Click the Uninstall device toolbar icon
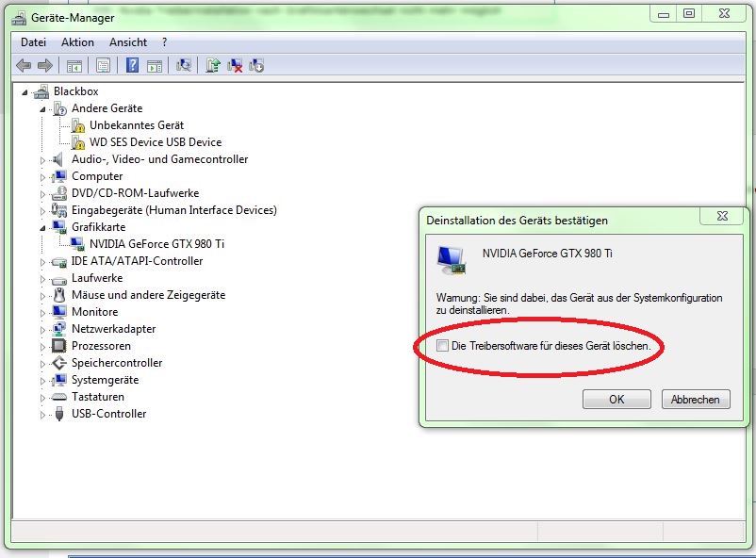Viewport: 756px width, 558px height. click(235, 66)
